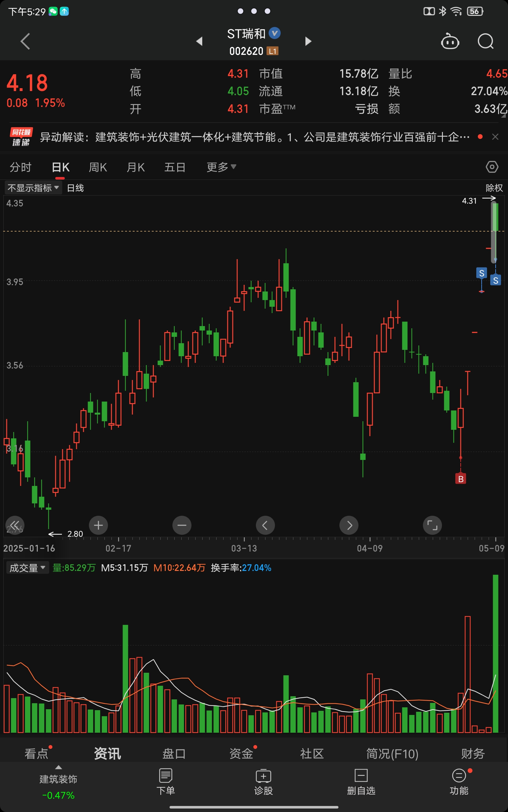Image resolution: width=508 pixels, height=812 pixels.
Task: Shift the chart right with the round right arrow
Action: (349, 525)
